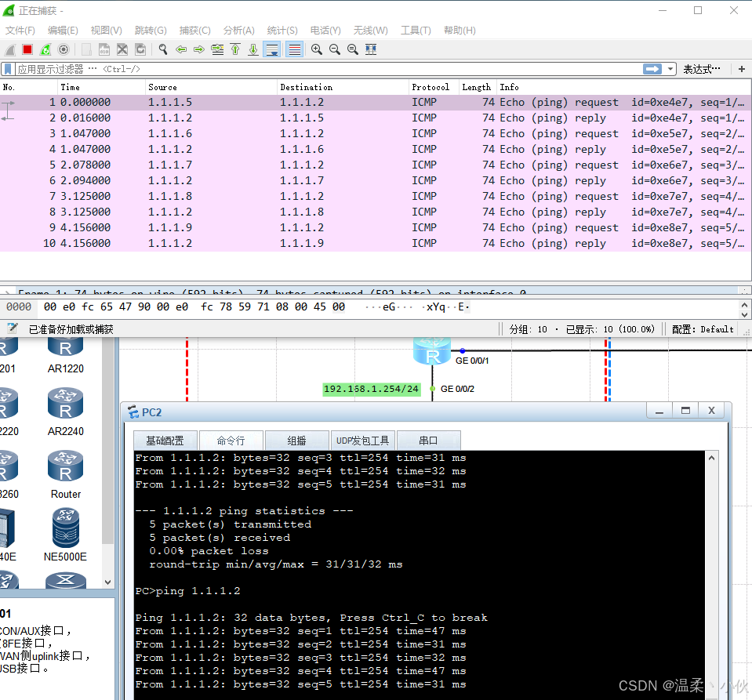Jump to the last packet icon
The height and width of the screenshot is (700, 752).
point(253,49)
